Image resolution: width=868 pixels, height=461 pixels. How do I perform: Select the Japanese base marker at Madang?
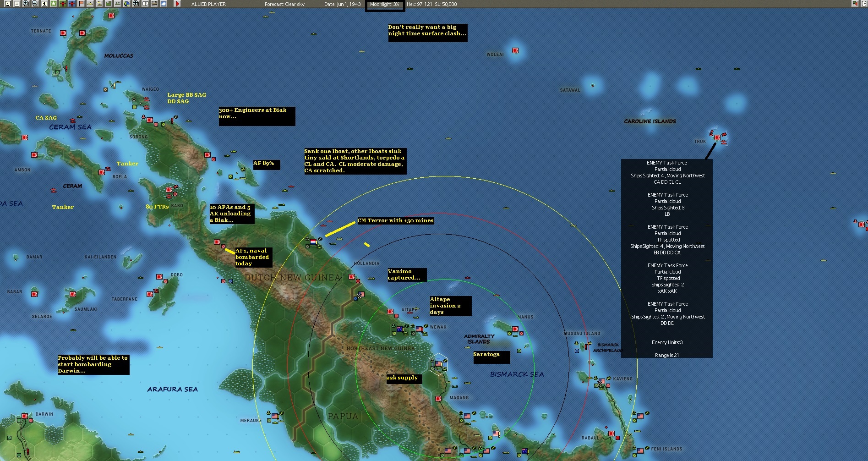[x=438, y=399]
